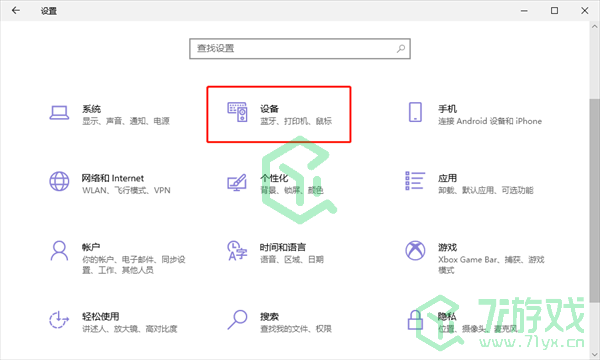The height and width of the screenshot is (360, 600).
Task: Open the 设备 keyboard and speaker icon
Action: (237, 112)
